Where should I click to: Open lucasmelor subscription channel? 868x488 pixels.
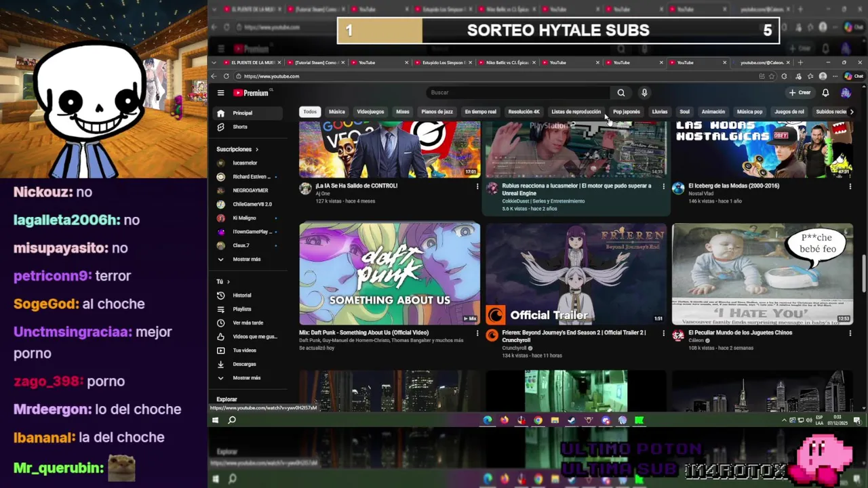coord(248,163)
